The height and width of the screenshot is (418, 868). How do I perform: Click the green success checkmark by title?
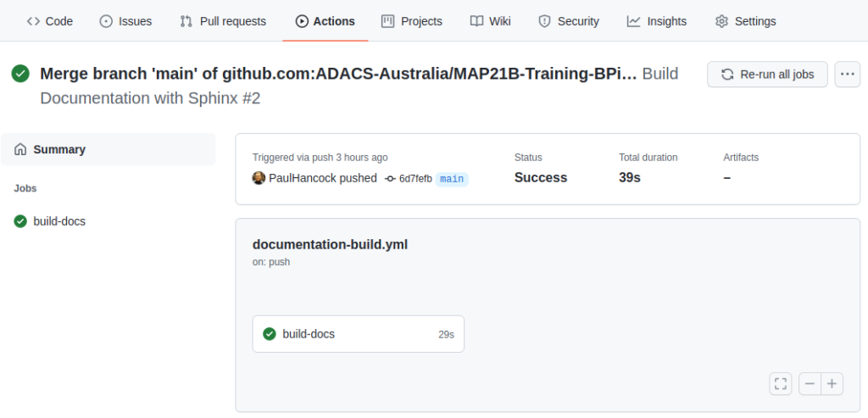[x=20, y=73]
